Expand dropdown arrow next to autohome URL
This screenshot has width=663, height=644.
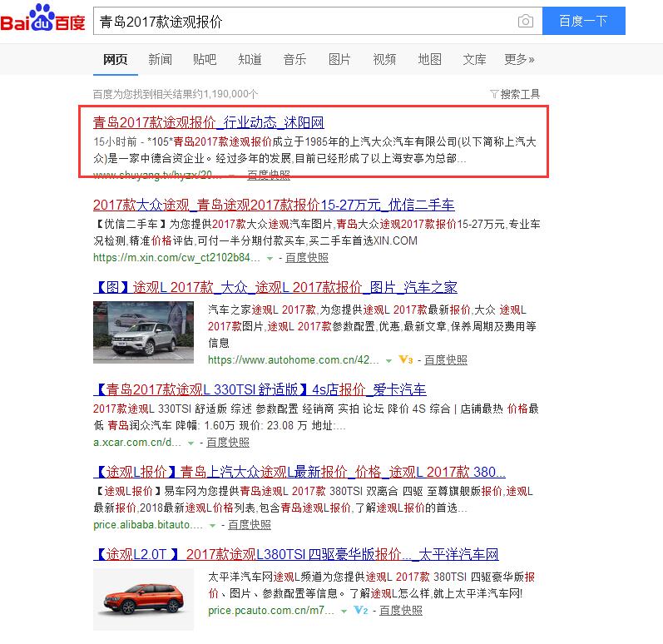tap(388, 361)
